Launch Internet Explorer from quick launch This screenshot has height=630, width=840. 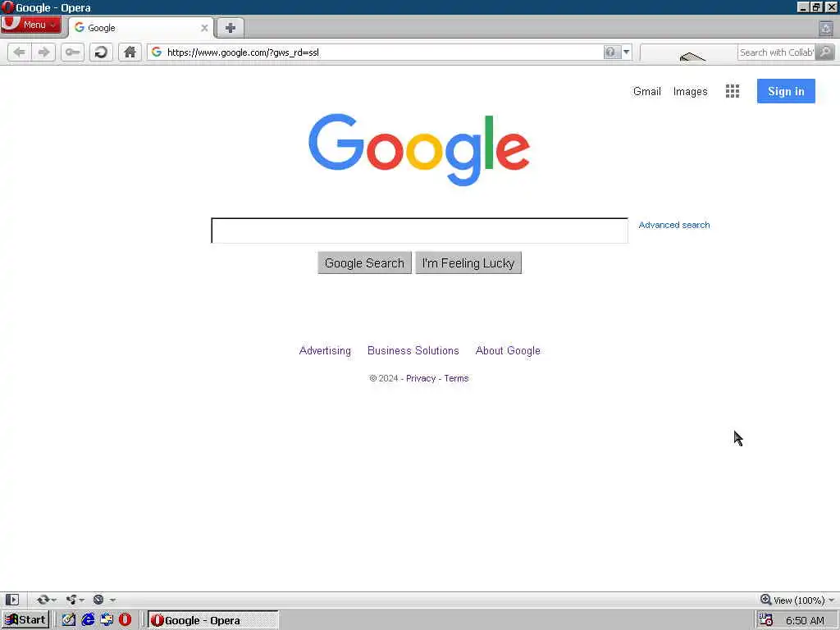[88, 620]
